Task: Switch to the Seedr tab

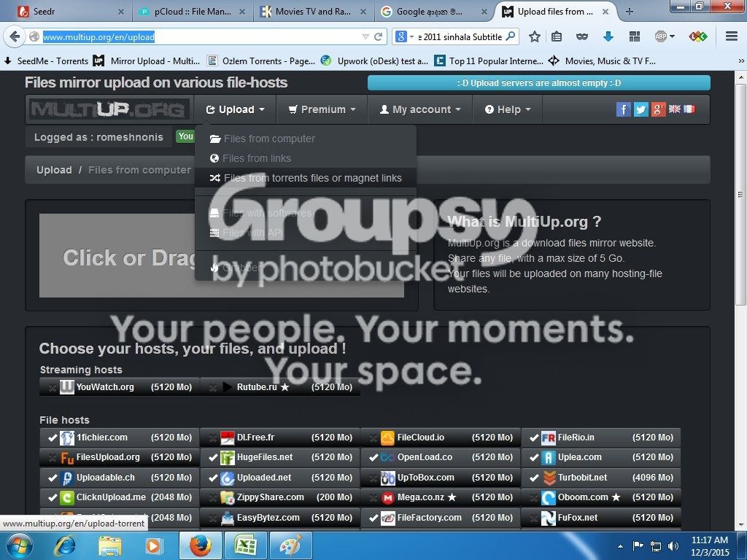Action: [71, 12]
